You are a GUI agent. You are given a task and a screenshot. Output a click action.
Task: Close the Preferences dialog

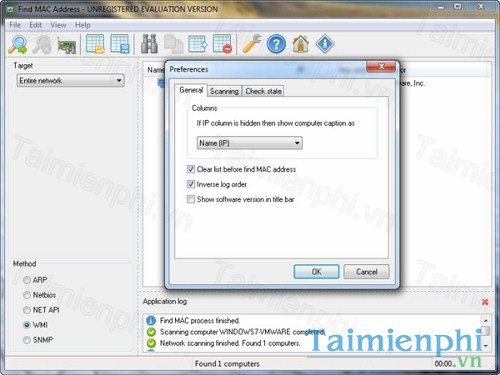[x=381, y=66]
